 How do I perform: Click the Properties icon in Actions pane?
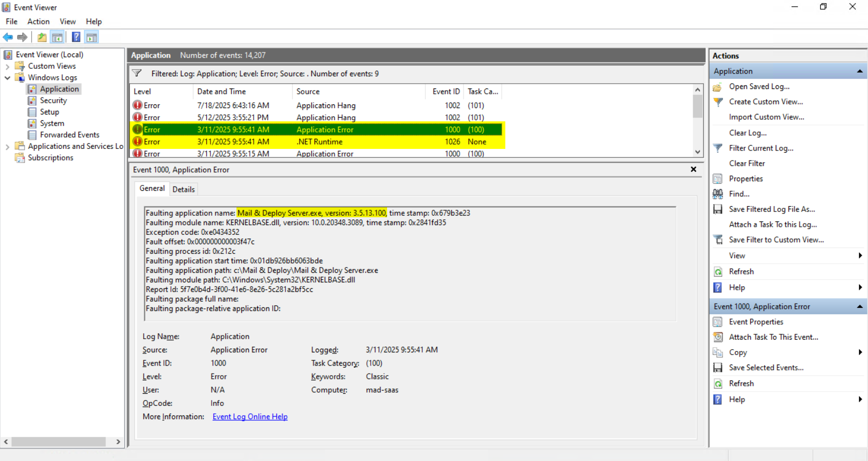point(717,179)
